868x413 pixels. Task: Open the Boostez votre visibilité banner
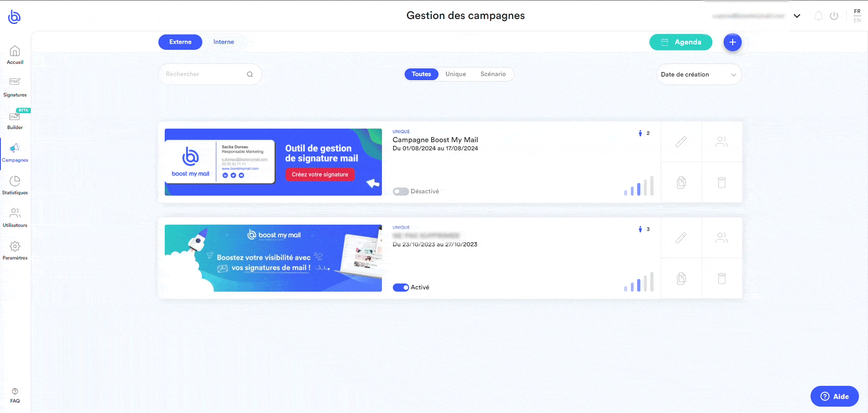pos(273,258)
